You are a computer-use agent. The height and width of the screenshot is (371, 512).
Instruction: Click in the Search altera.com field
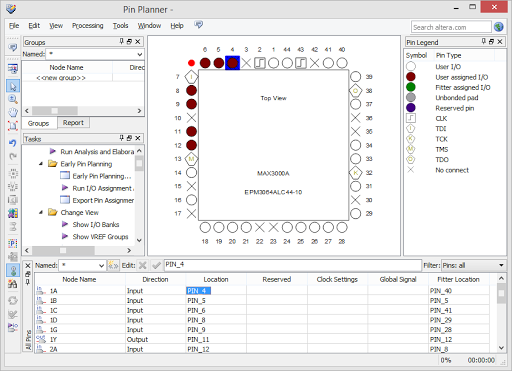pyautogui.click(x=451, y=27)
